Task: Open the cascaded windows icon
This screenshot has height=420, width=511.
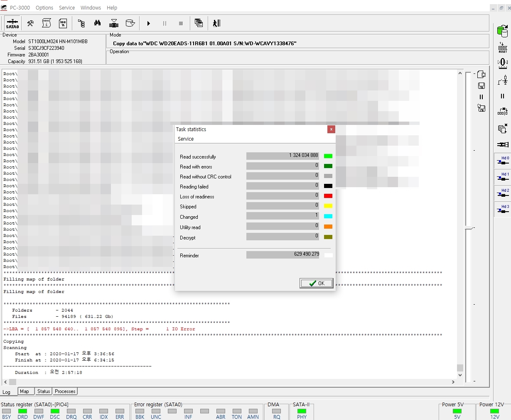Action: tap(199, 23)
